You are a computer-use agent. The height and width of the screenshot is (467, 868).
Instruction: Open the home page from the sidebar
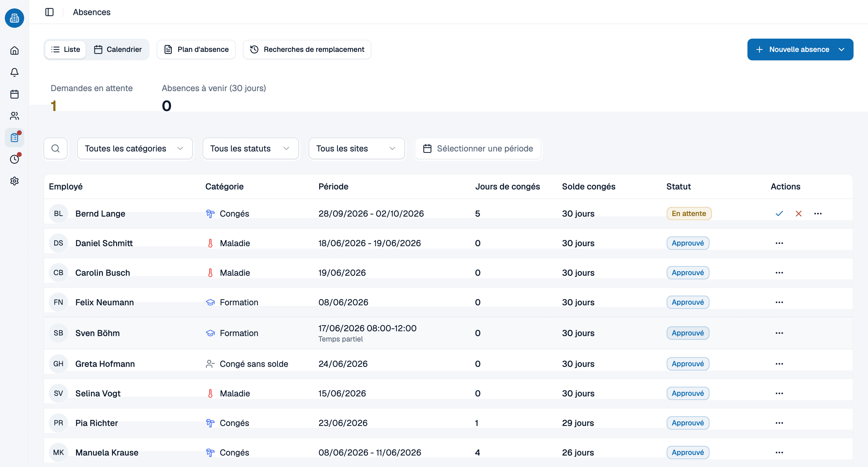pyautogui.click(x=14, y=51)
